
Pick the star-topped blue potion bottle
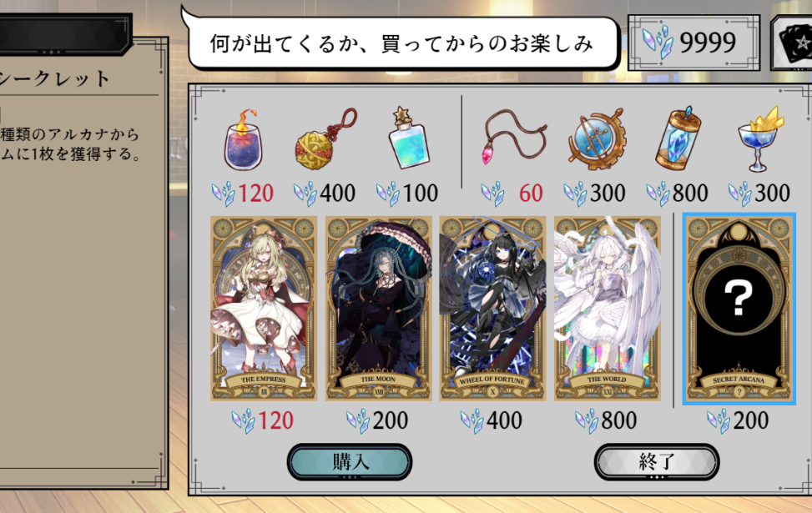tap(409, 138)
